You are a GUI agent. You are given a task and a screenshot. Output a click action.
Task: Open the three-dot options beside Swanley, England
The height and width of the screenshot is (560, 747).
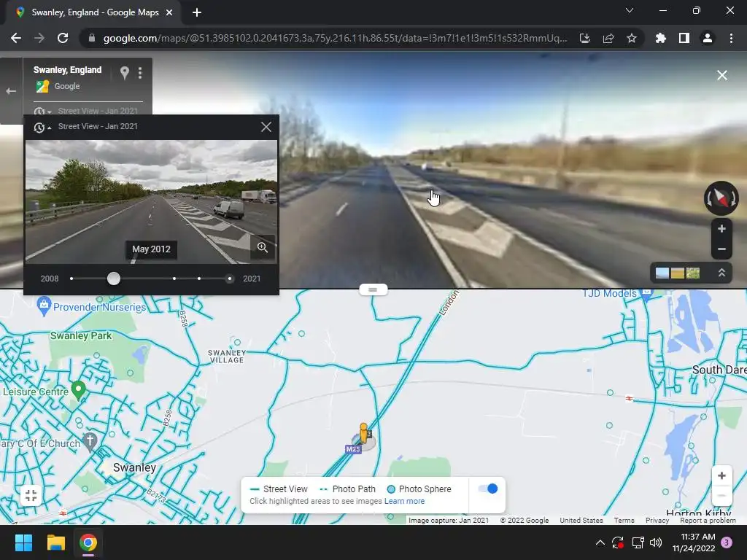[139, 72]
